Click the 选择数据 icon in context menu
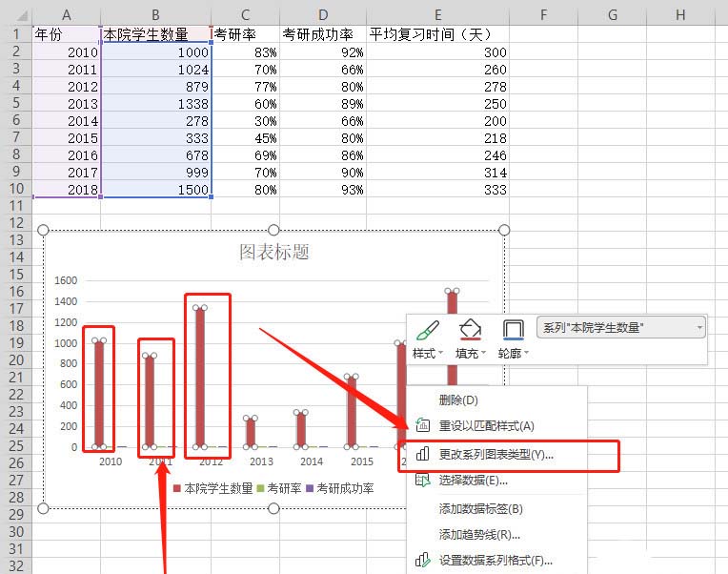The height and width of the screenshot is (574, 728). tap(422, 481)
